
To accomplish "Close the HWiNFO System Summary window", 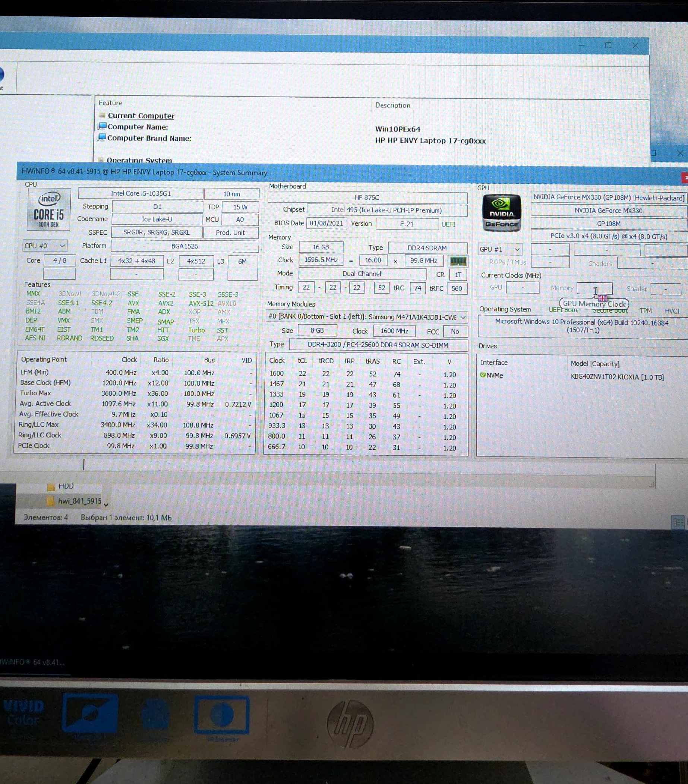I will [684, 177].
